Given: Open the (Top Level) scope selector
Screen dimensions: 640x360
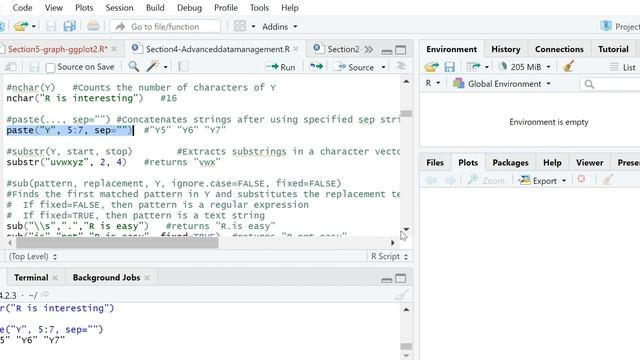Looking at the screenshot, I should coord(33,257).
